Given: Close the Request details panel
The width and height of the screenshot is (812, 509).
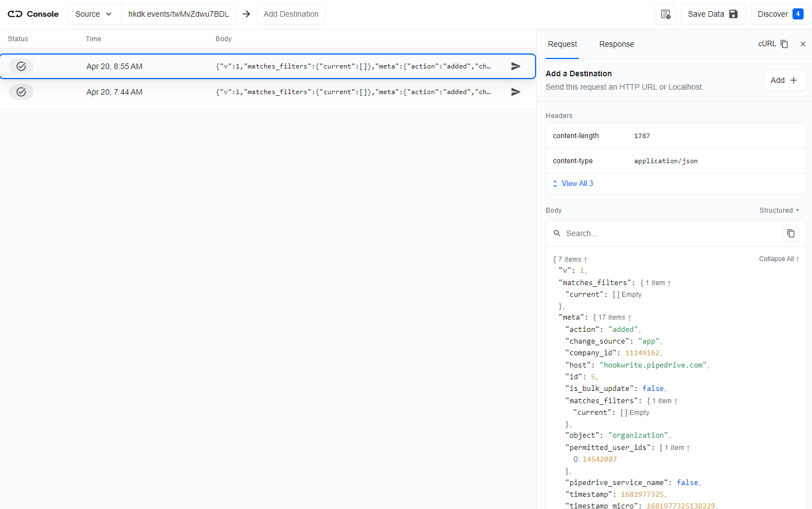Looking at the screenshot, I should click(x=803, y=43).
